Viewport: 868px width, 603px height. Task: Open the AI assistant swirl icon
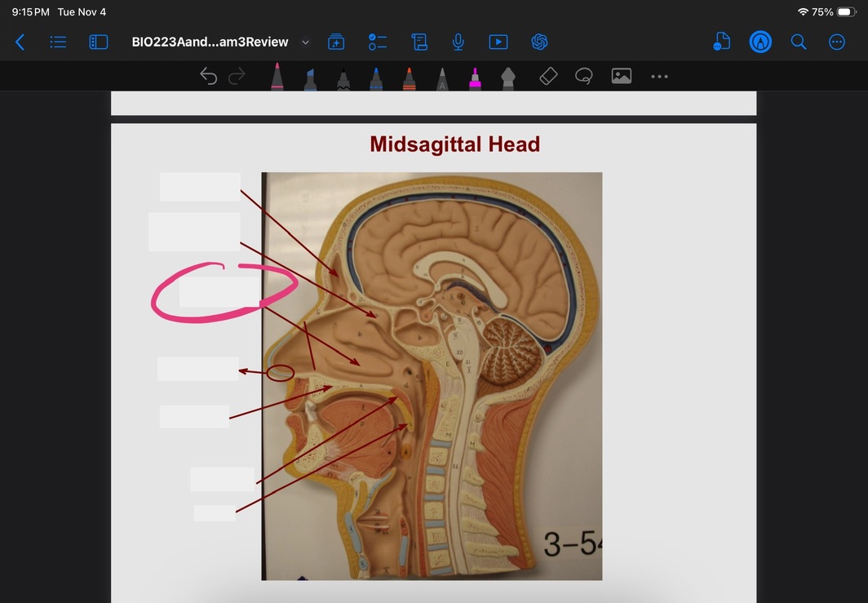[x=538, y=42]
